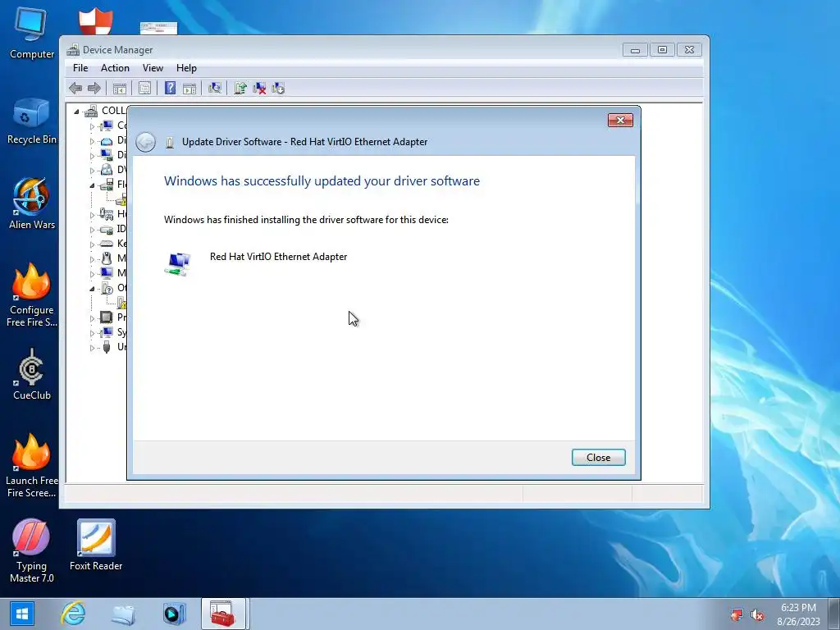Select the Keyboards icon in the device tree
The width and height of the screenshot is (840, 630).
click(107, 244)
